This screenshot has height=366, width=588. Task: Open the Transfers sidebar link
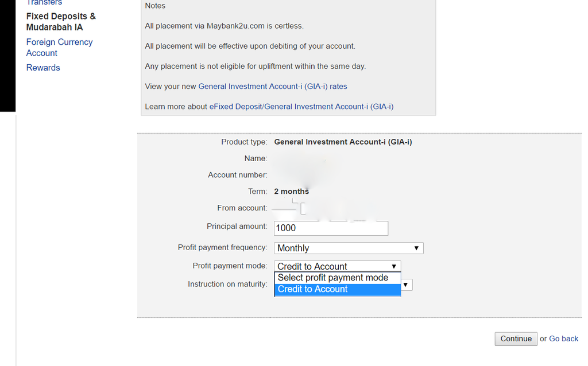[x=44, y=3]
